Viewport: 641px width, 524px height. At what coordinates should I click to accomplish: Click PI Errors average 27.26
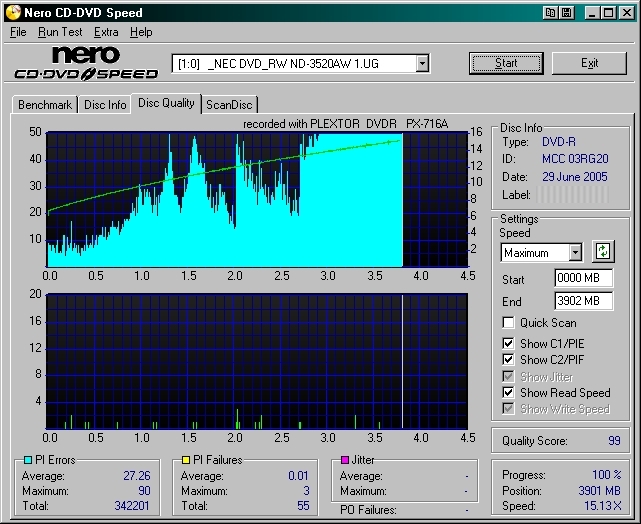(137, 476)
